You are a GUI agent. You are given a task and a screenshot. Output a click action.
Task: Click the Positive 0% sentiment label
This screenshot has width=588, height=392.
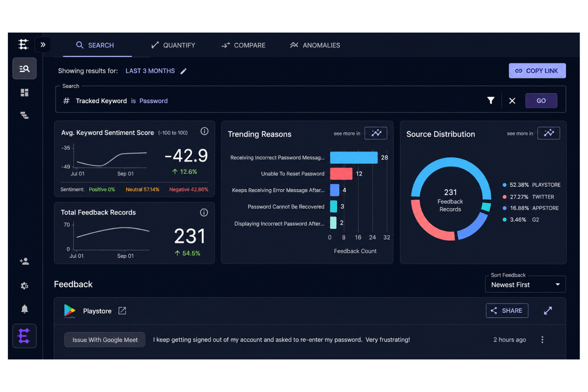(x=102, y=189)
